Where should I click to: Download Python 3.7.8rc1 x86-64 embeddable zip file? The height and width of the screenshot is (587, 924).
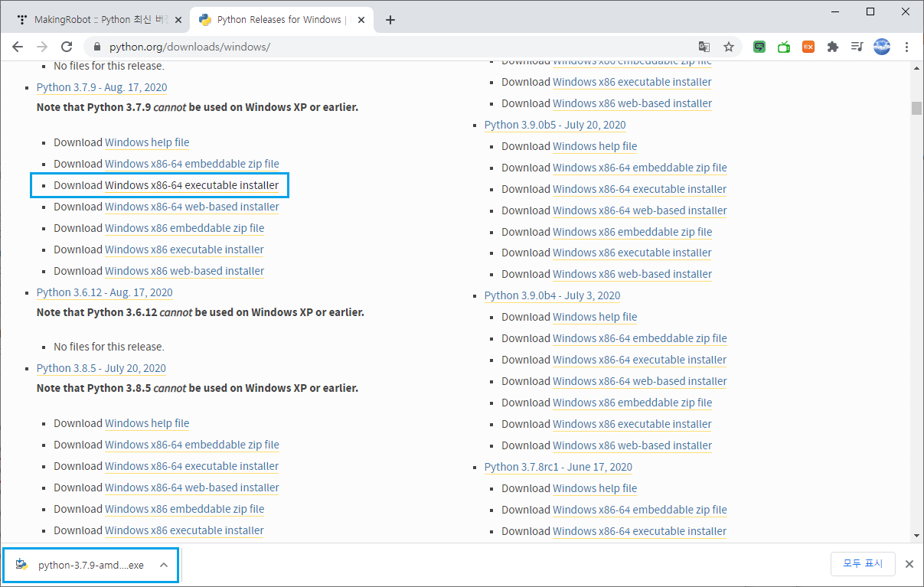click(x=640, y=510)
